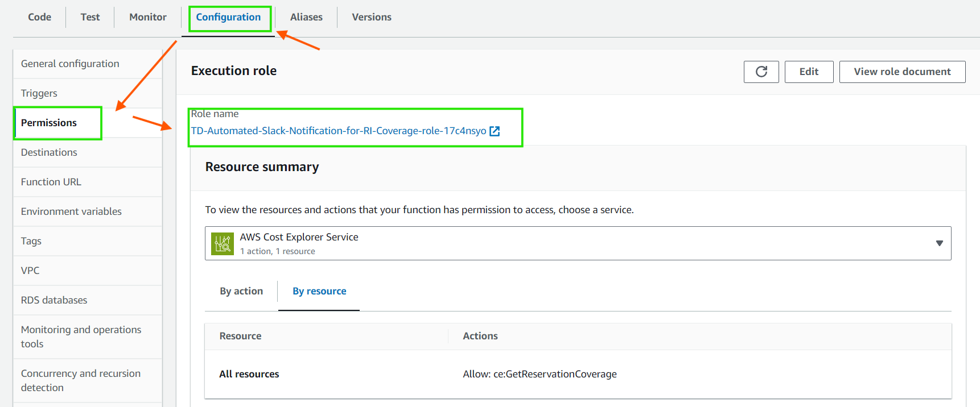The width and height of the screenshot is (980, 407).
Task: Open the role external link icon
Action: (x=495, y=131)
